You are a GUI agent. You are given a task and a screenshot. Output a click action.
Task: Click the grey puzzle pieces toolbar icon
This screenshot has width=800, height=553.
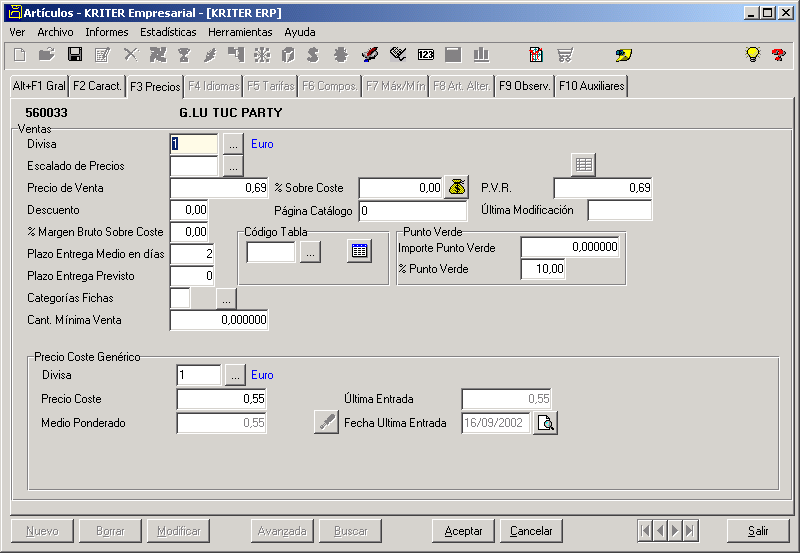click(x=158, y=55)
